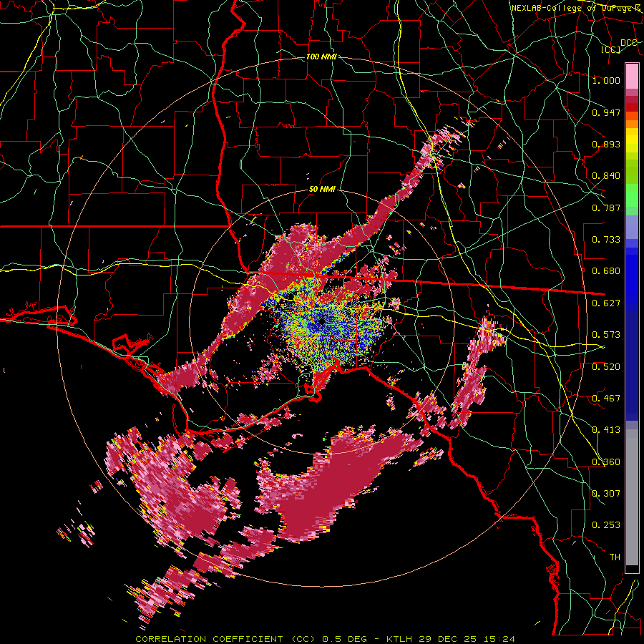
Task: Click the 0.893 value on the color scale
Action: click(606, 144)
